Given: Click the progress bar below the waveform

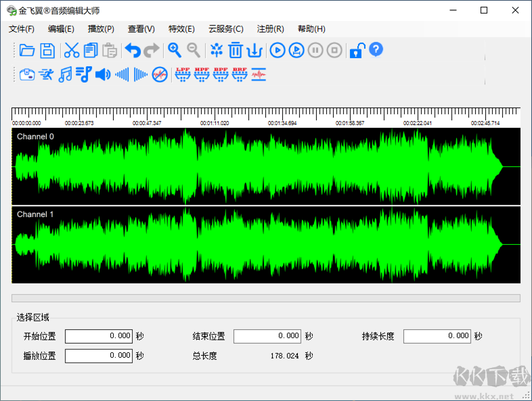Looking at the screenshot, I should point(265,298).
